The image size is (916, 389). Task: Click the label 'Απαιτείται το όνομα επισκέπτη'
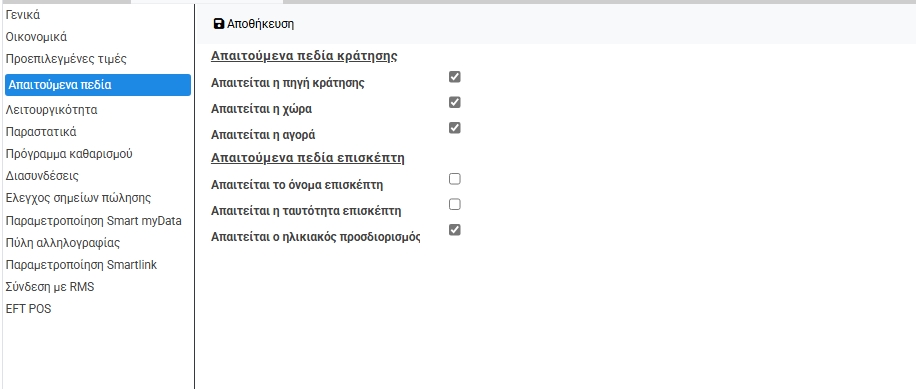point(297,185)
